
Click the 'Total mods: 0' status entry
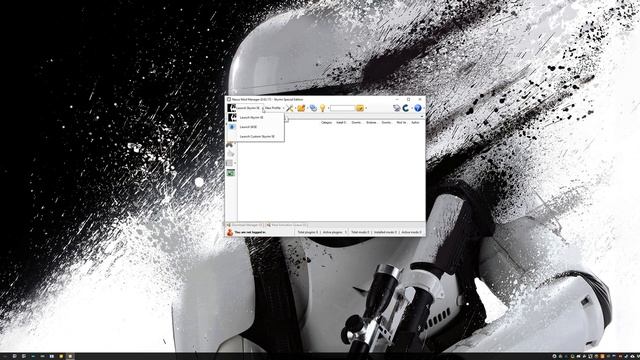click(360, 232)
